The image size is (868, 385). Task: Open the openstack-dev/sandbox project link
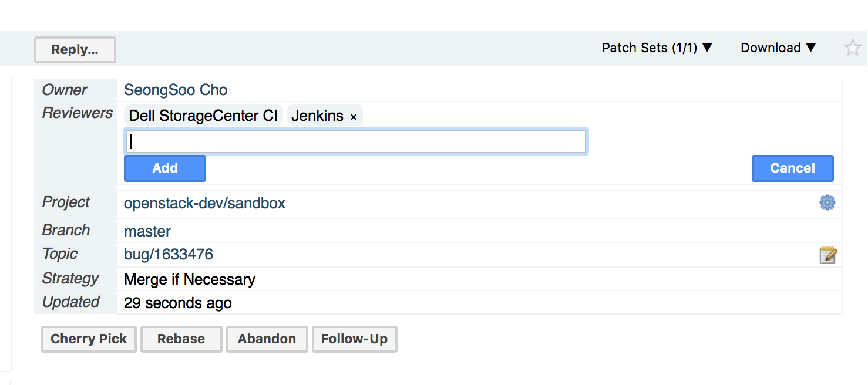click(204, 204)
